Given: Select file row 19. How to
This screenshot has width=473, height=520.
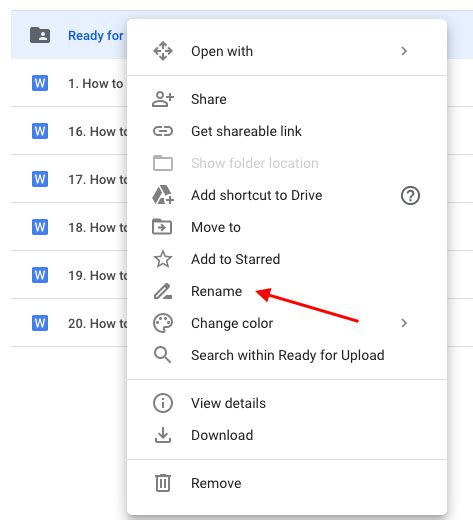Looking at the screenshot, I should [69, 275].
